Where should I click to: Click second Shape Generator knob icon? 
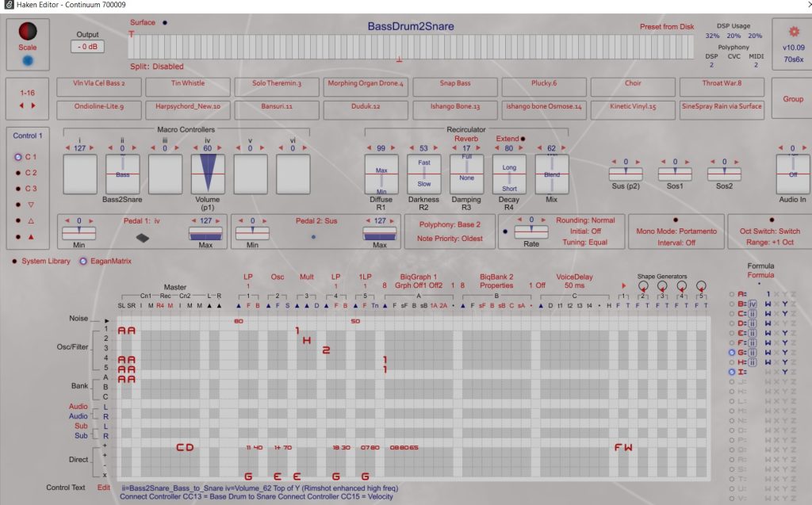pos(662,286)
